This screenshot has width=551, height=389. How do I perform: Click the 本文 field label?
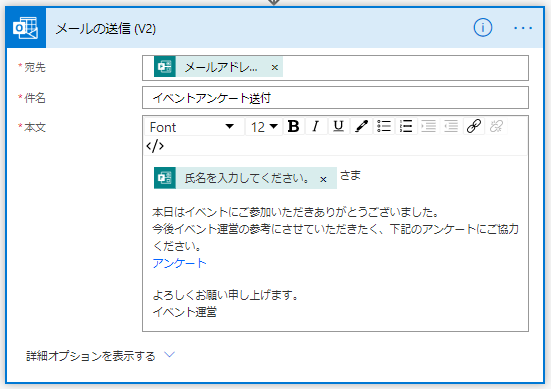tap(35, 127)
